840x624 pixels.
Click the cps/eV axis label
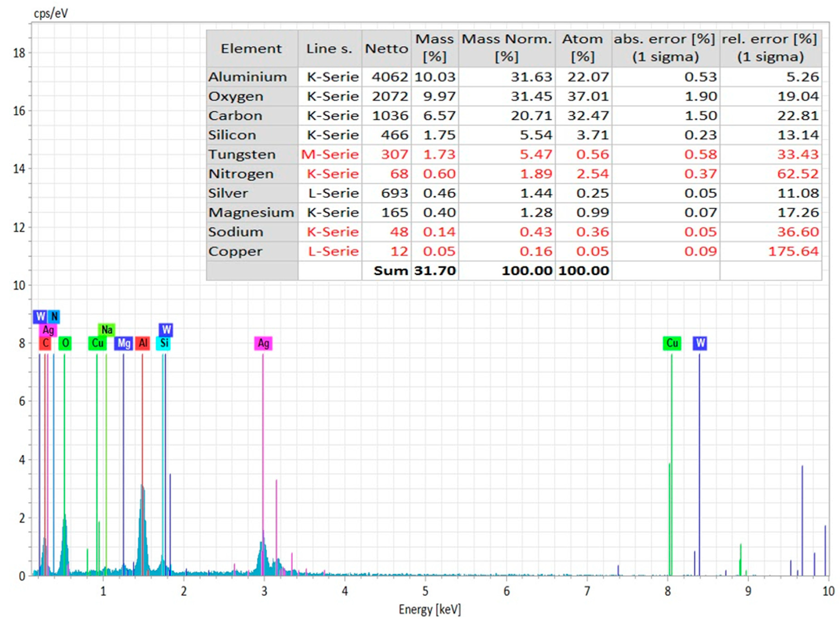(51, 14)
